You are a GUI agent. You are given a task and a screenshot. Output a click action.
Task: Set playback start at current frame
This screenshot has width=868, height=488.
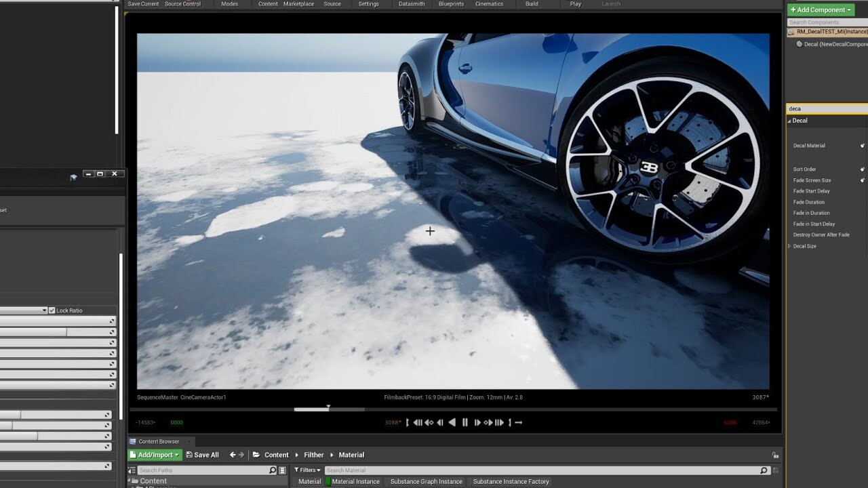408,422
